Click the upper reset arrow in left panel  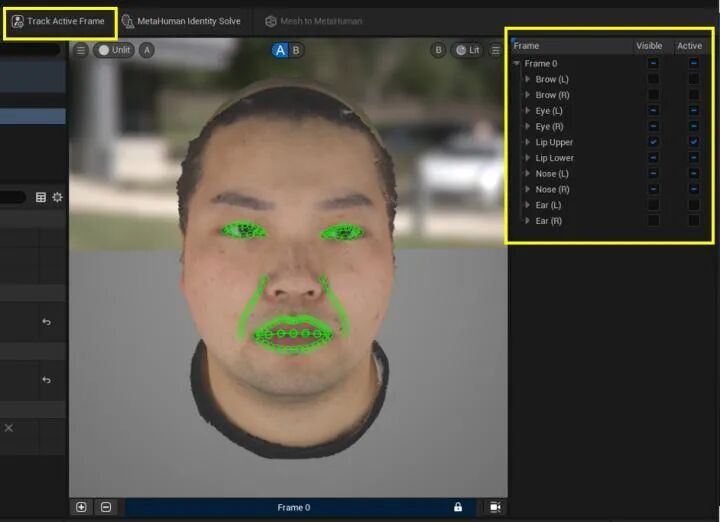[x=46, y=322]
